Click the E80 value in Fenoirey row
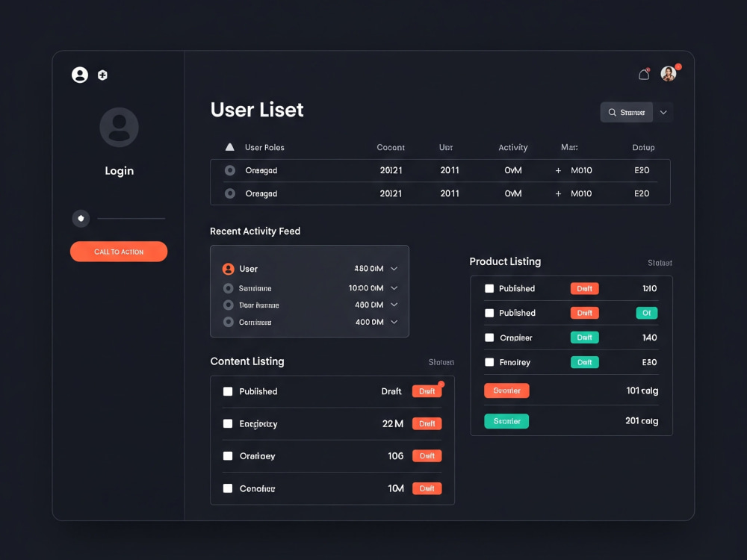The height and width of the screenshot is (560, 747). 649,362
